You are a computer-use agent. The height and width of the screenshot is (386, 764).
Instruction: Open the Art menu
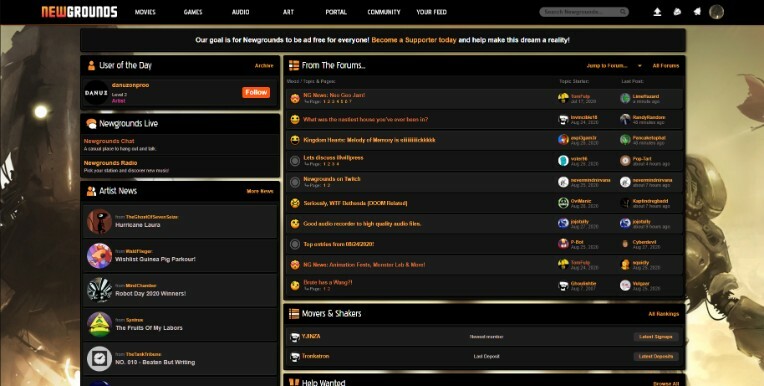click(x=288, y=12)
